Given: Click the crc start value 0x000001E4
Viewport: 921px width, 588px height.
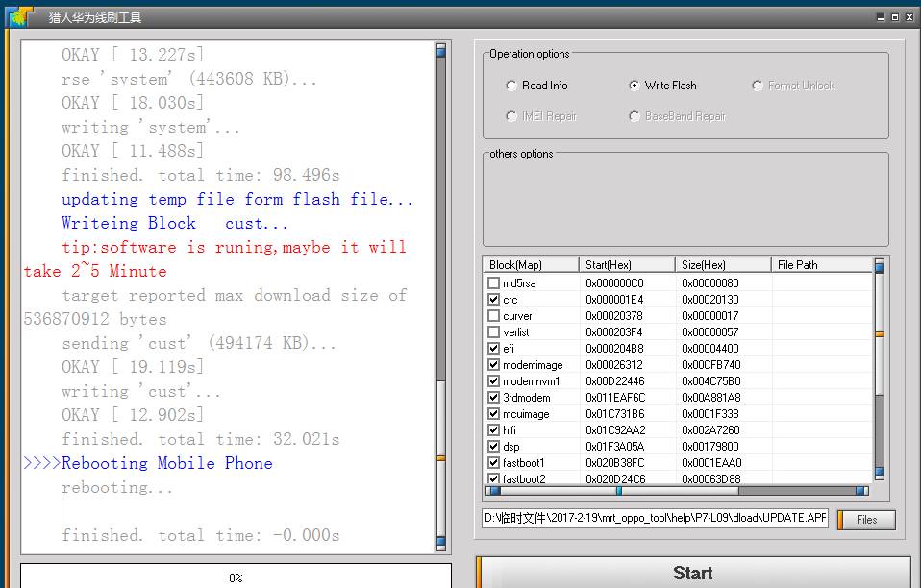Looking at the screenshot, I should coord(614,299).
